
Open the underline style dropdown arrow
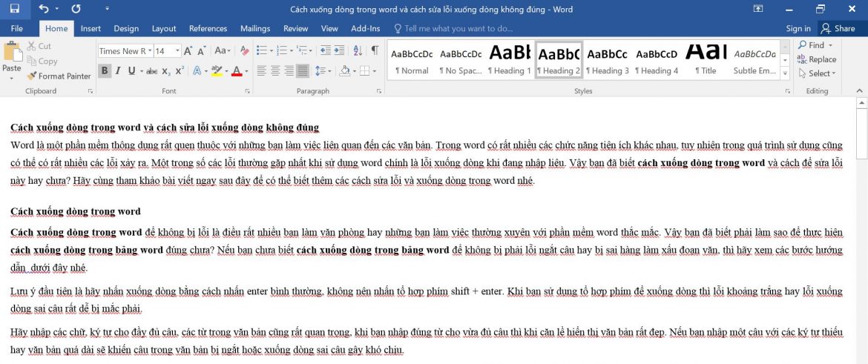142,71
